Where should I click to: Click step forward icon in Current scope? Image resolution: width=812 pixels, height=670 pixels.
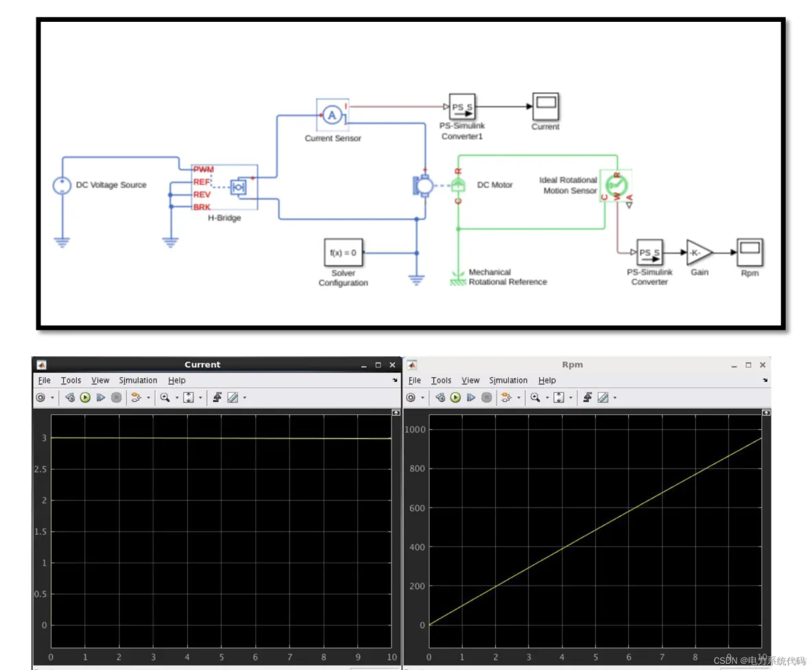[x=101, y=398]
